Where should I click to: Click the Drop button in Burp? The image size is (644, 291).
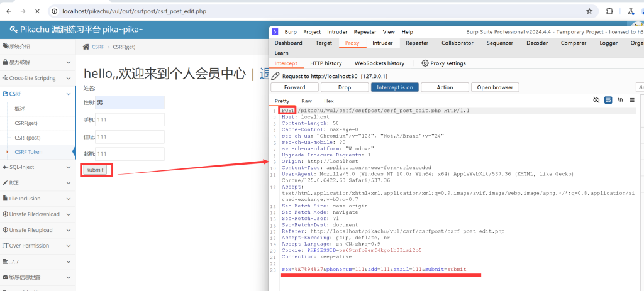click(x=345, y=87)
